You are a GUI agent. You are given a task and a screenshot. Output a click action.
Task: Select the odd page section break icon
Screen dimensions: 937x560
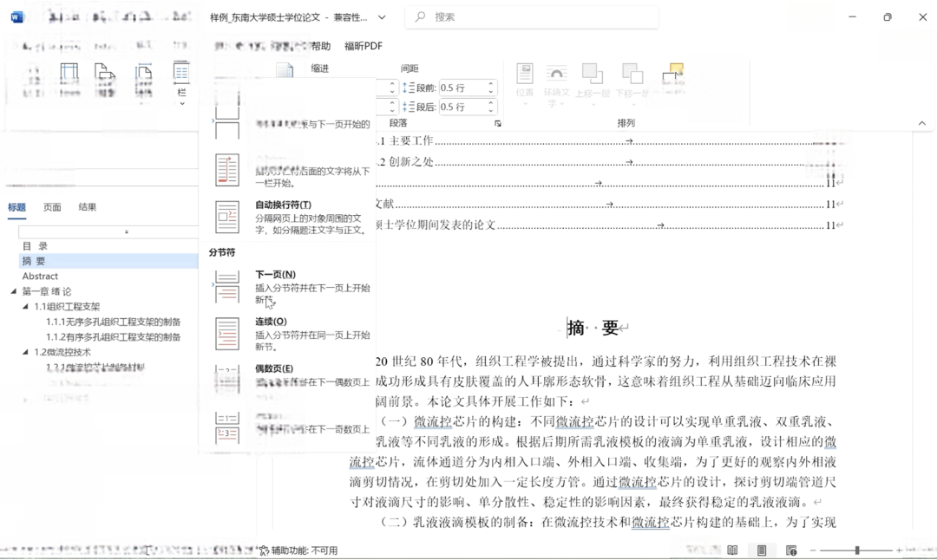pyautogui.click(x=227, y=427)
